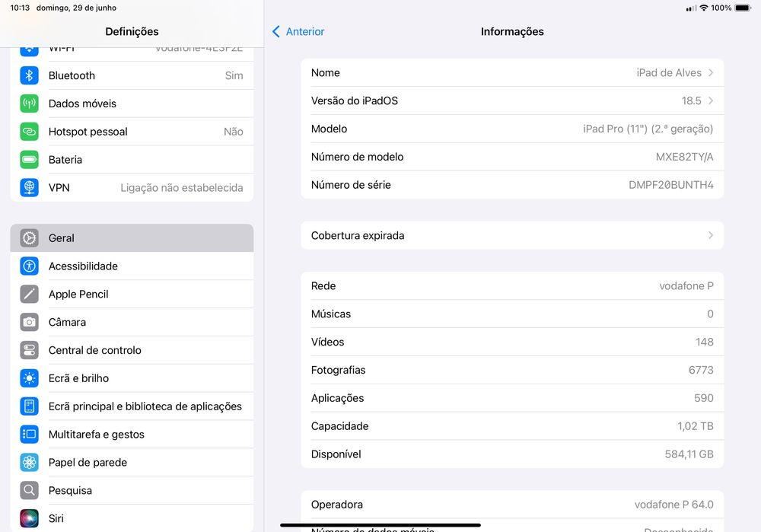761x532 pixels.
Task: Tap the clock showing 10:13
Action: pos(20,8)
